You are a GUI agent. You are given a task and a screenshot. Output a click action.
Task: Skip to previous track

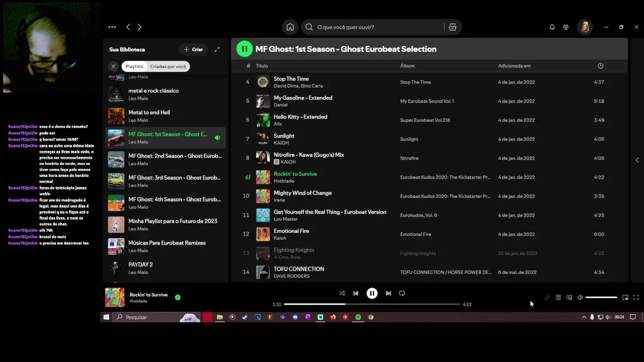coord(356,293)
